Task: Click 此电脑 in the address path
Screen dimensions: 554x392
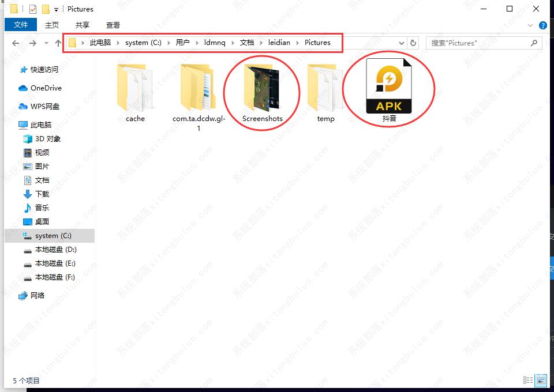Action: click(100, 42)
